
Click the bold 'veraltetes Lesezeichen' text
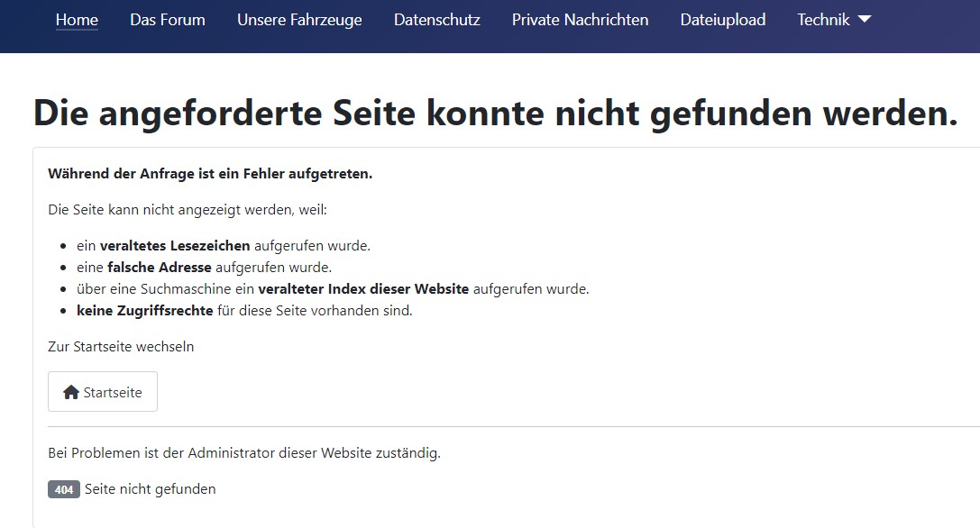175,245
